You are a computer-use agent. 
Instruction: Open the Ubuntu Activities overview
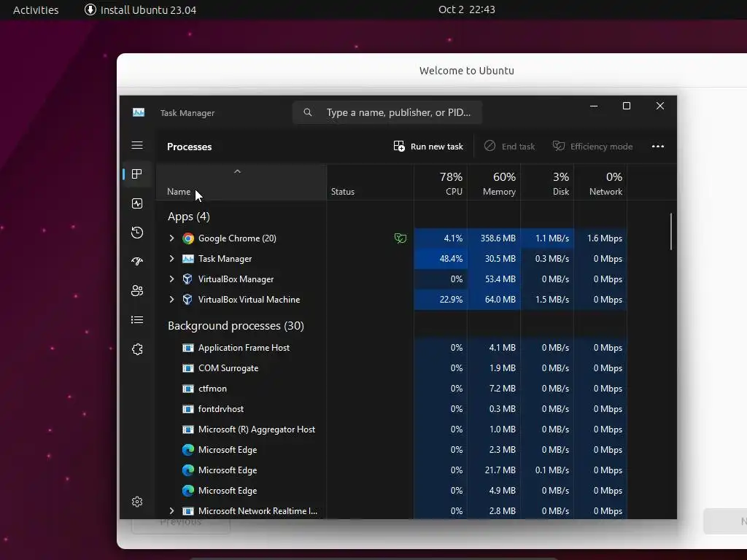(x=36, y=9)
